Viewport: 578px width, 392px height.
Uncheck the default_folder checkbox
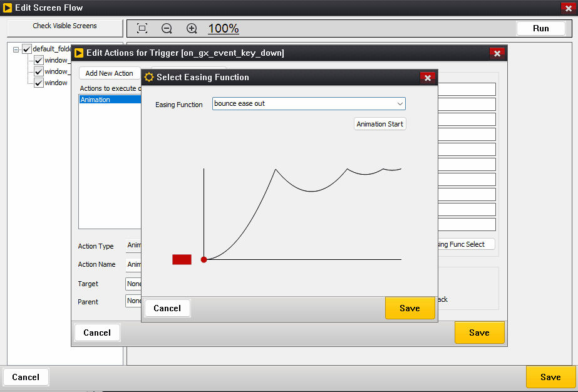26,49
